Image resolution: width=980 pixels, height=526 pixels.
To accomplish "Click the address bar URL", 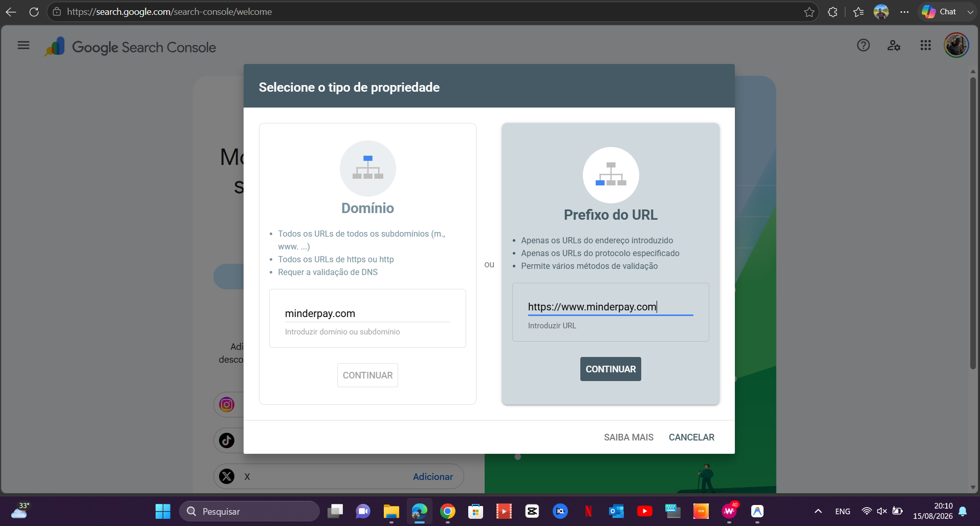I will coord(169,12).
